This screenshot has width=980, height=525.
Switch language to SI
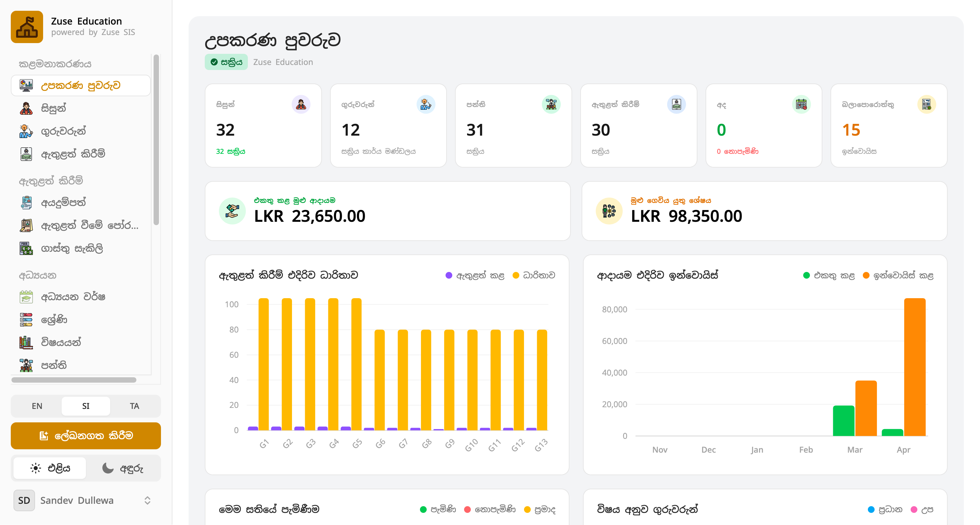pos(86,406)
